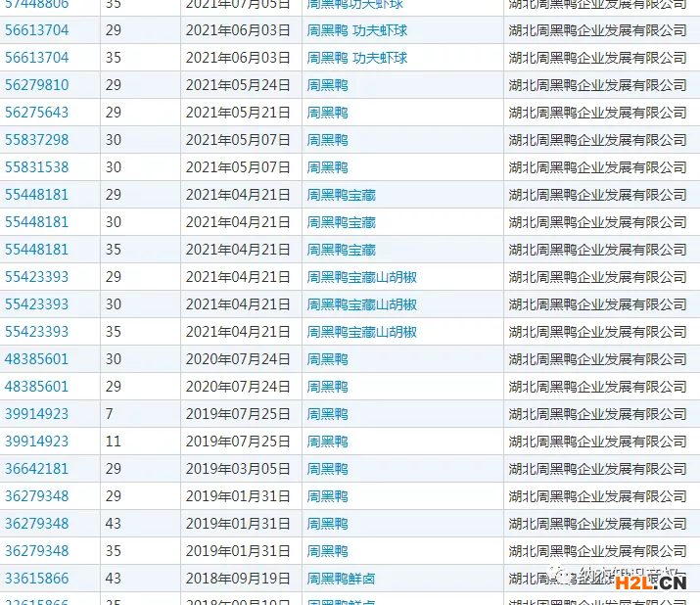Viewport: 700px width, 605px height.
Task: Open 36279348 link in class 43 row
Action: 36,524
